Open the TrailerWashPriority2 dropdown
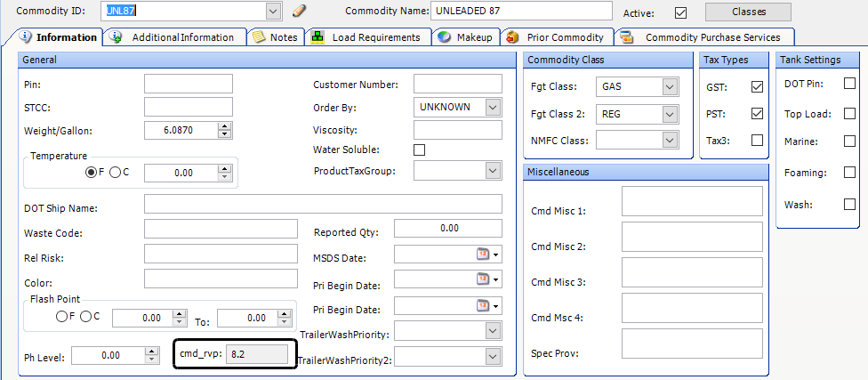 coord(492,356)
